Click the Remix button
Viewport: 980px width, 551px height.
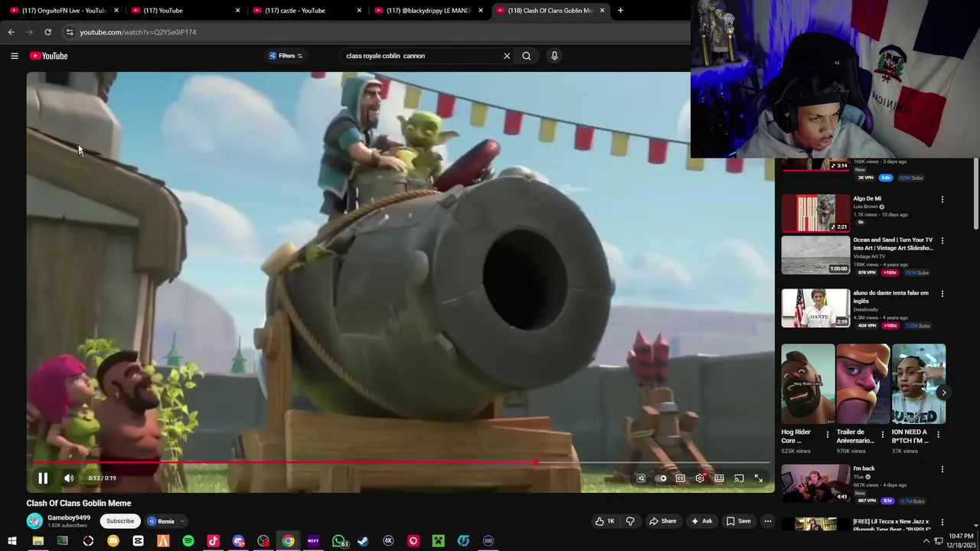162,521
